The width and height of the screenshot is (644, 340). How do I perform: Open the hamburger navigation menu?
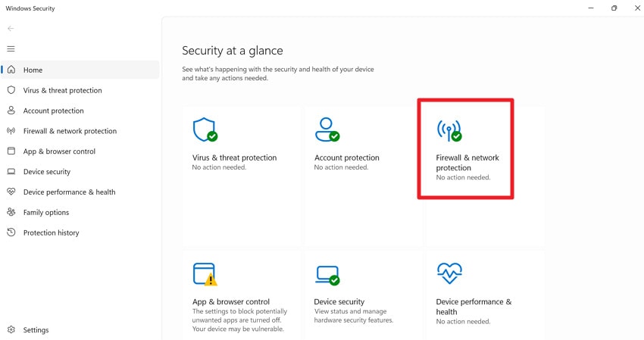point(11,49)
